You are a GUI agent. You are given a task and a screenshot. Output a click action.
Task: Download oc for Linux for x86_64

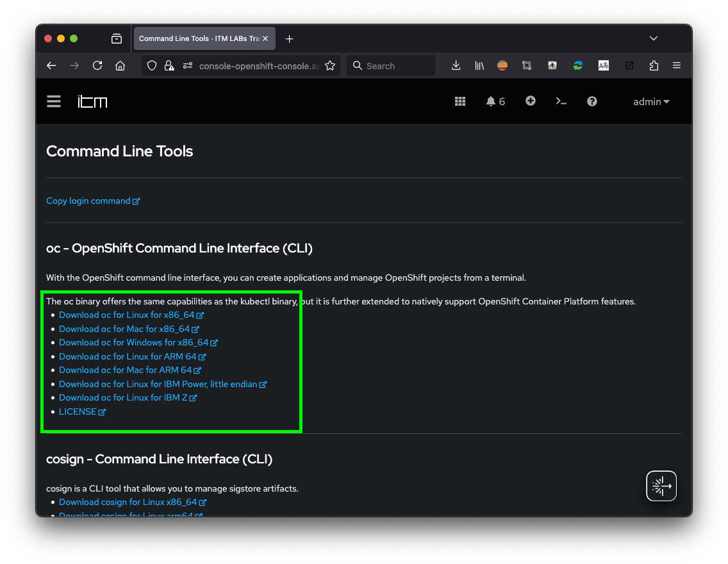[131, 315]
